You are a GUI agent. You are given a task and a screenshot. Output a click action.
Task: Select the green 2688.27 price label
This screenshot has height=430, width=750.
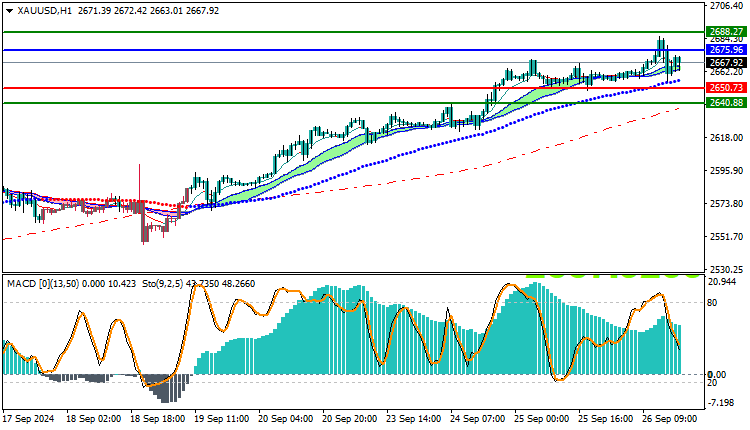pos(726,32)
